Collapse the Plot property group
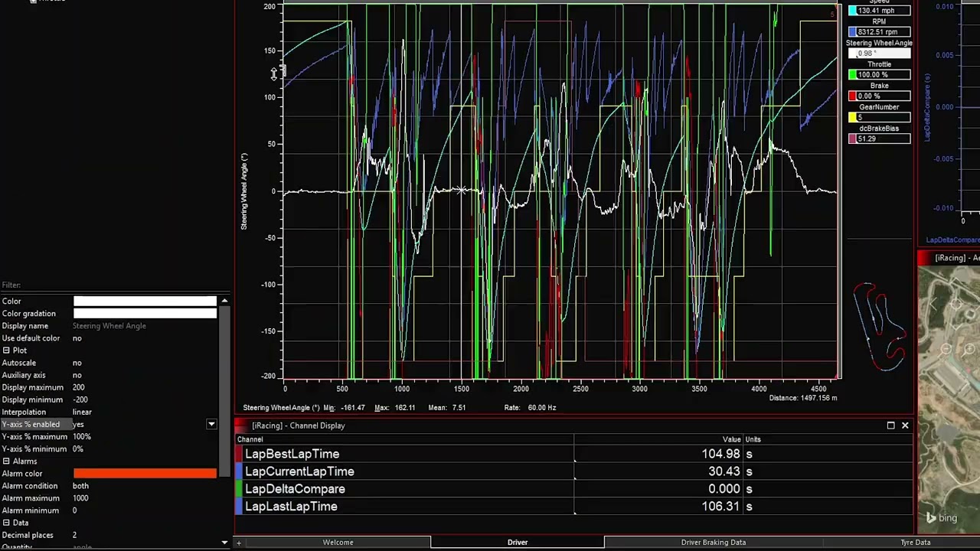Screen dimensions: 980x551 click(6, 350)
